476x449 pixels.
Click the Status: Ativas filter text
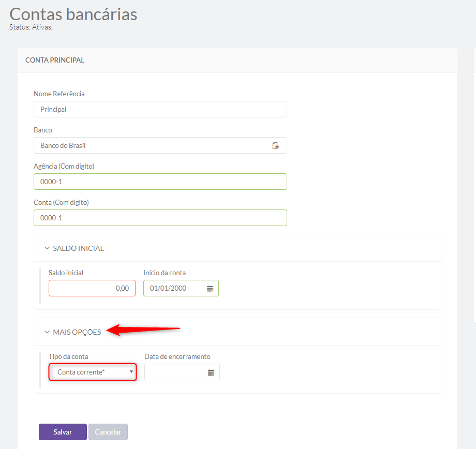(31, 27)
